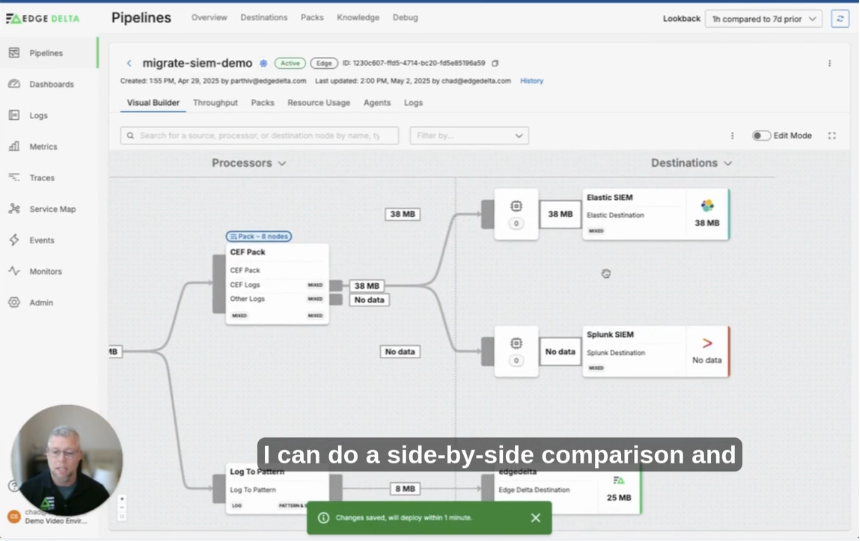Image resolution: width=860 pixels, height=541 pixels.
Task: Enter fullscreen canvas view
Action: (831, 136)
